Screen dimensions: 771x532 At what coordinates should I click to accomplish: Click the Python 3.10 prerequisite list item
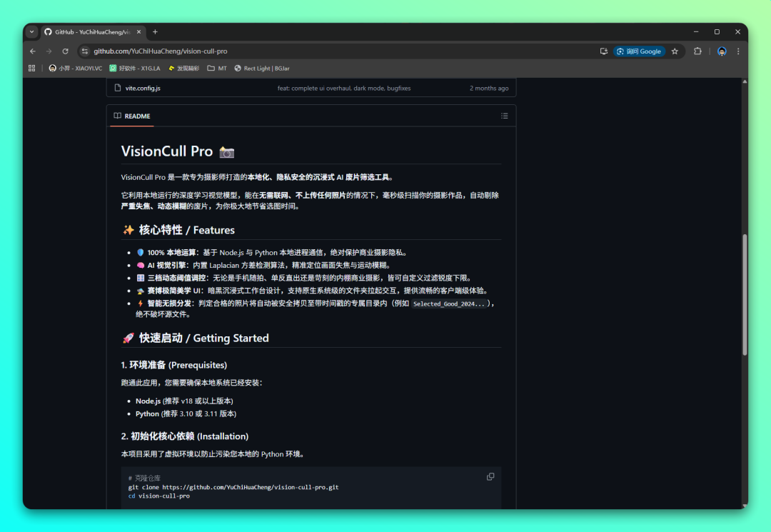[186, 413]
